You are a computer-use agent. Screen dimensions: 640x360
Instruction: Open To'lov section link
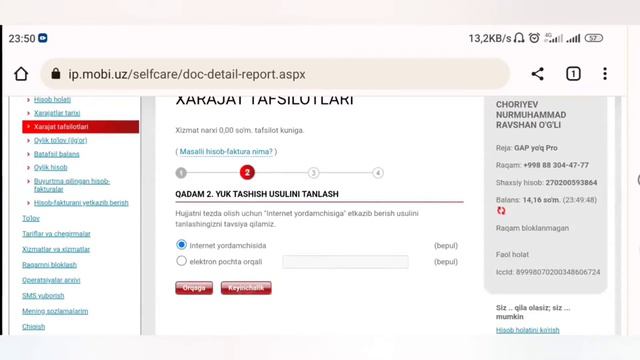31,218
